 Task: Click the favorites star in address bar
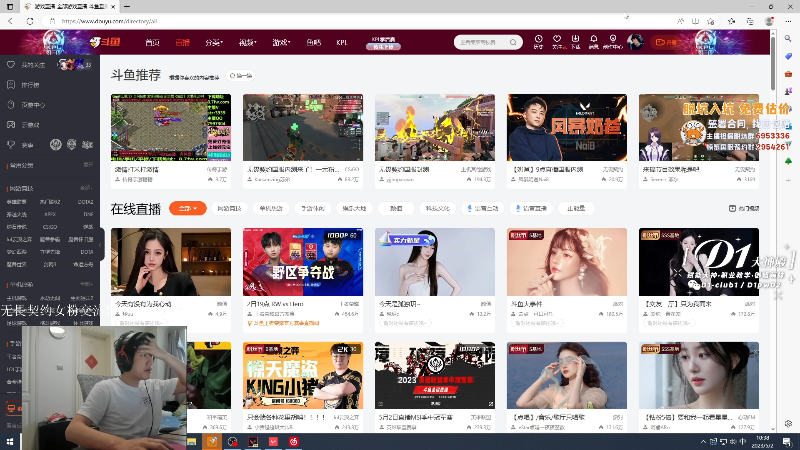(711, 21)
